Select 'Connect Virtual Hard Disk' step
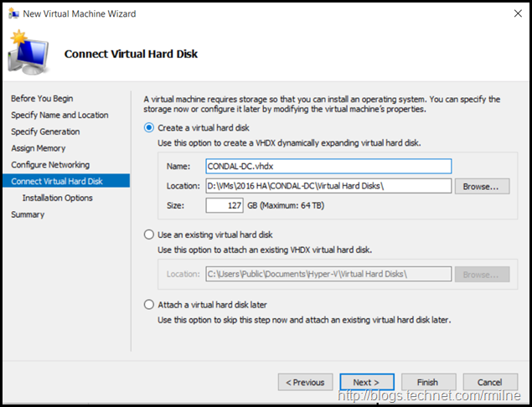532x407 pixels. (x=57, y=181)
